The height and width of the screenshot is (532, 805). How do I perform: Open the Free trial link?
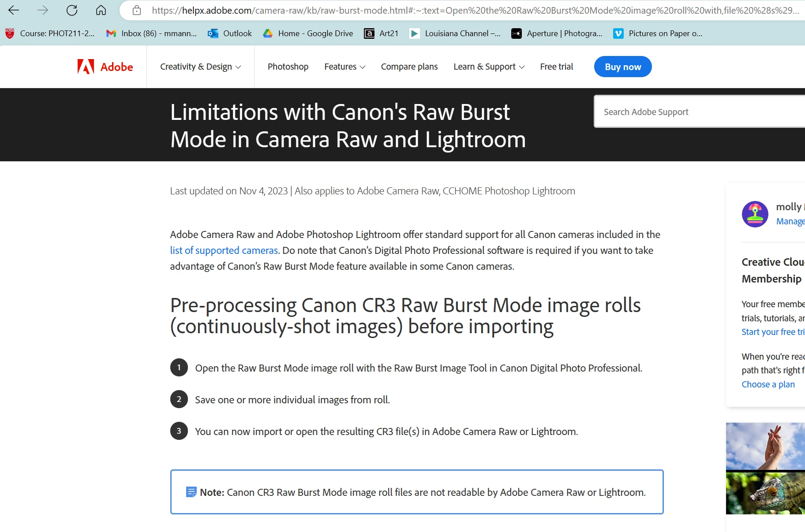tap(556, 67)
